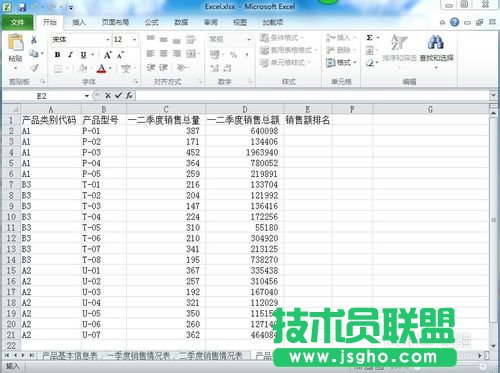This screenshot has height=373, width=500.
Task: Click the text orientation icon
Action: [x=181, y=68]
